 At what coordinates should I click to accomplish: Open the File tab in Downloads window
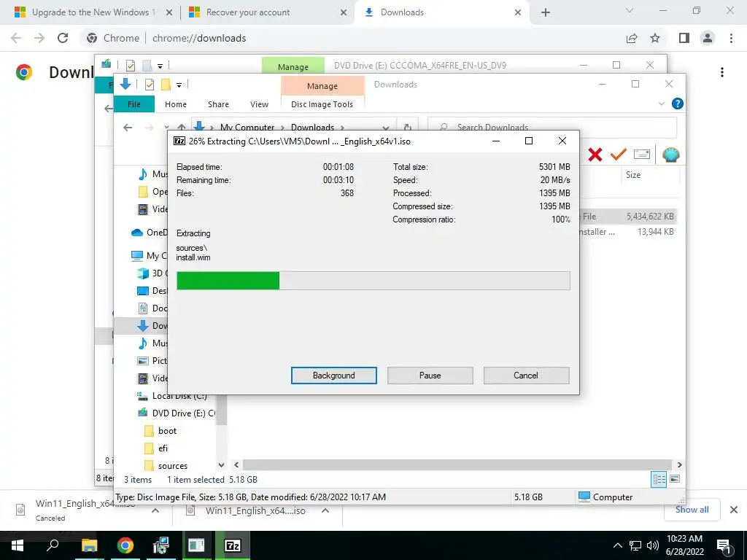click(x=134, y=104)
